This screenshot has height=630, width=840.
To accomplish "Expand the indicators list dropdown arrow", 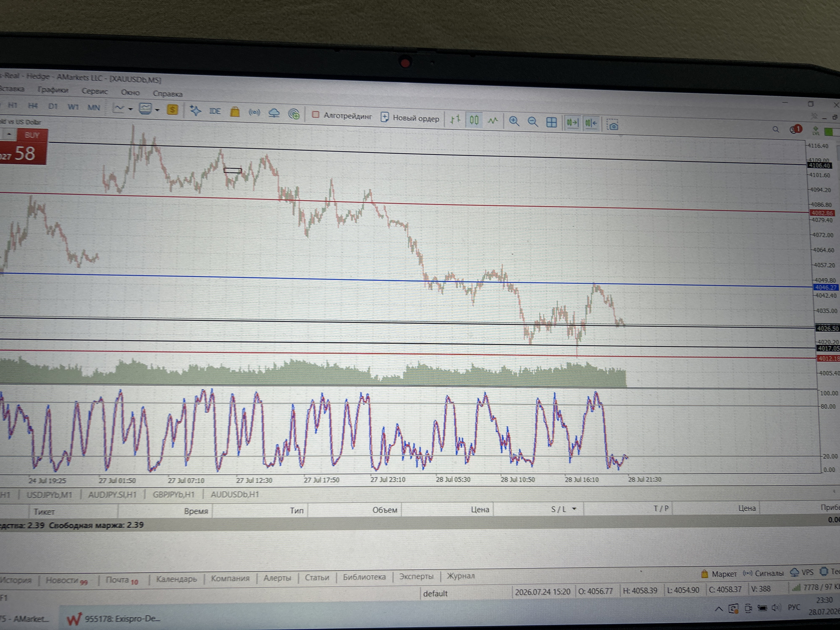I will point(131,109).
